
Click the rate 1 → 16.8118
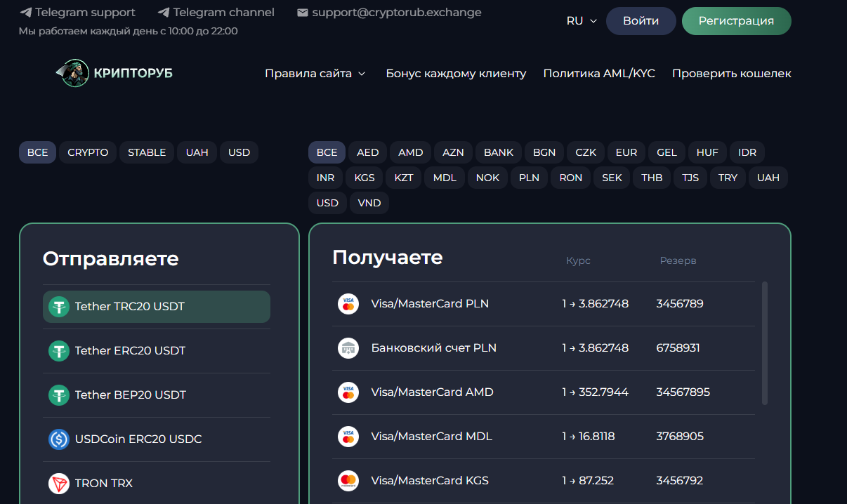(589, 436)
